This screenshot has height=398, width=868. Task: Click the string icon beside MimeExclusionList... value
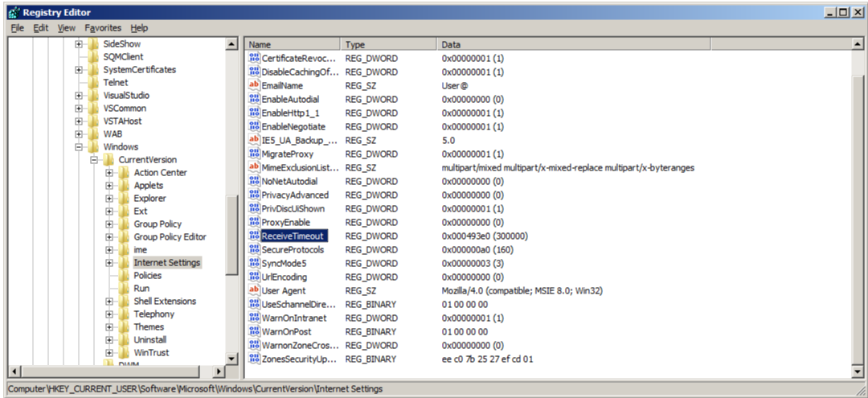click(x=254, y=168)
